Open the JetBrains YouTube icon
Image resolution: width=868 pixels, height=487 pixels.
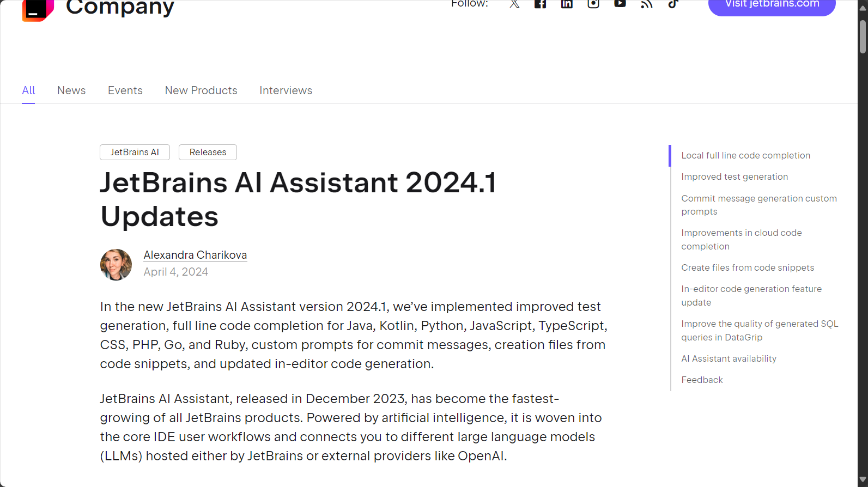(x=620, y=4)
